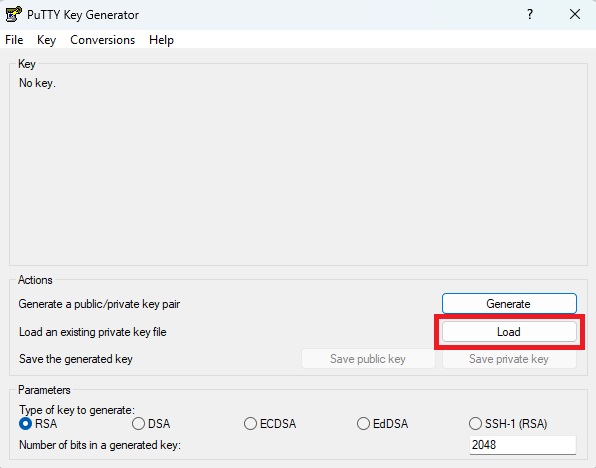Screen dimensions: 596x468
Task: Click Generate to create a key pair
Action: click(x=509, y=304)
